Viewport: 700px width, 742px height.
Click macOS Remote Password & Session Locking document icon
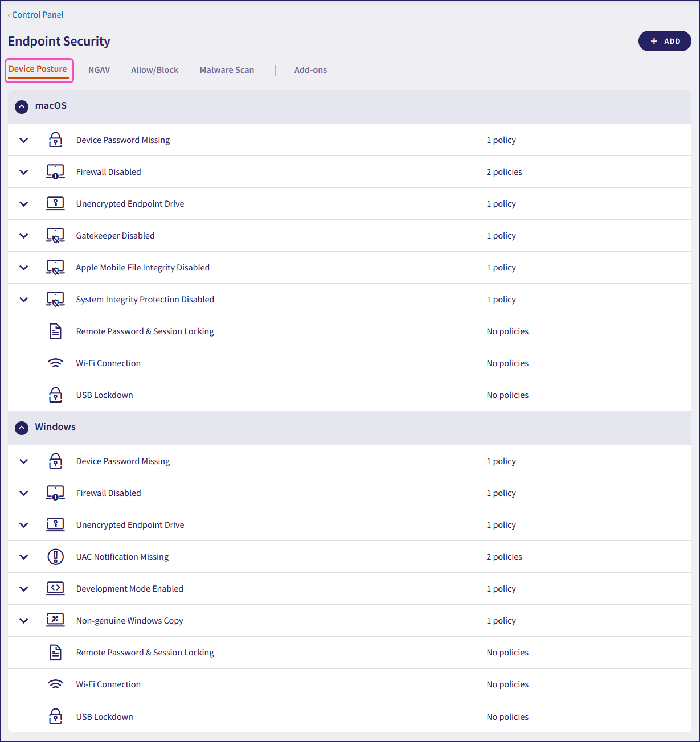(55, 331)
